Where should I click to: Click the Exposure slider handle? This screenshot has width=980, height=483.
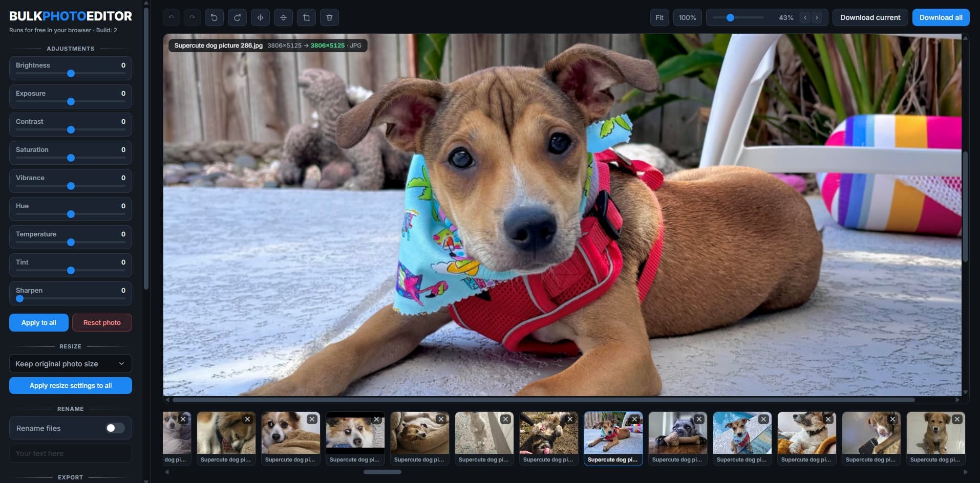(x=71, y=102)
